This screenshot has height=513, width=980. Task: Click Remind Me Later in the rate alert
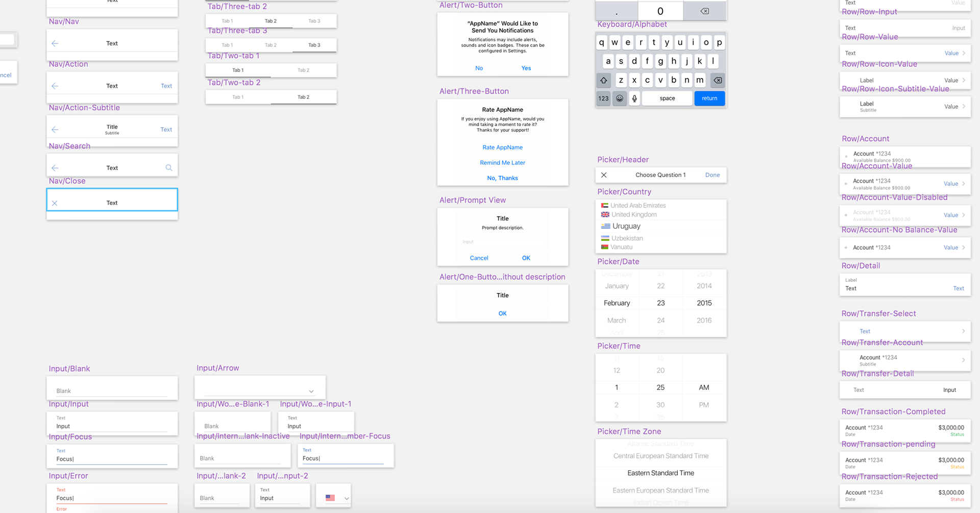503,163
